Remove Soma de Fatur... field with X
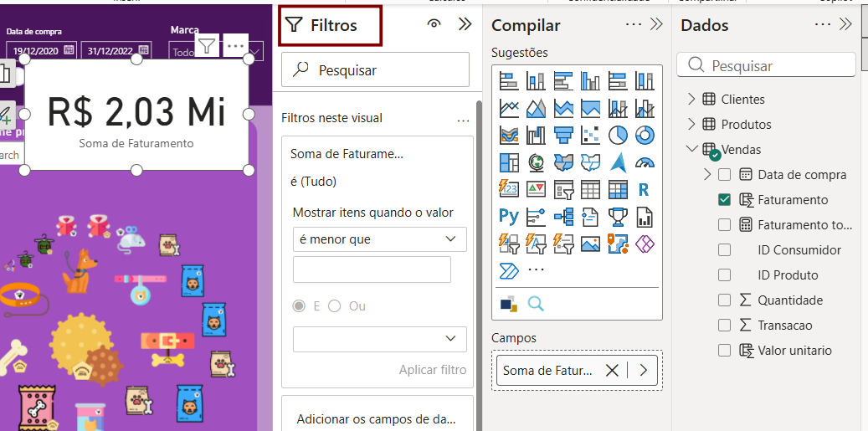868x431 pixels. tap(612, 371)
